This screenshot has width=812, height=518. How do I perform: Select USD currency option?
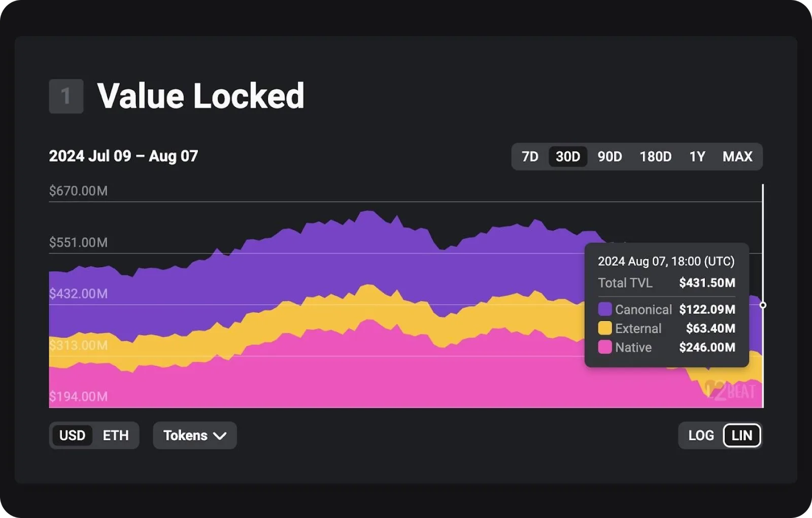coord(72,435)
